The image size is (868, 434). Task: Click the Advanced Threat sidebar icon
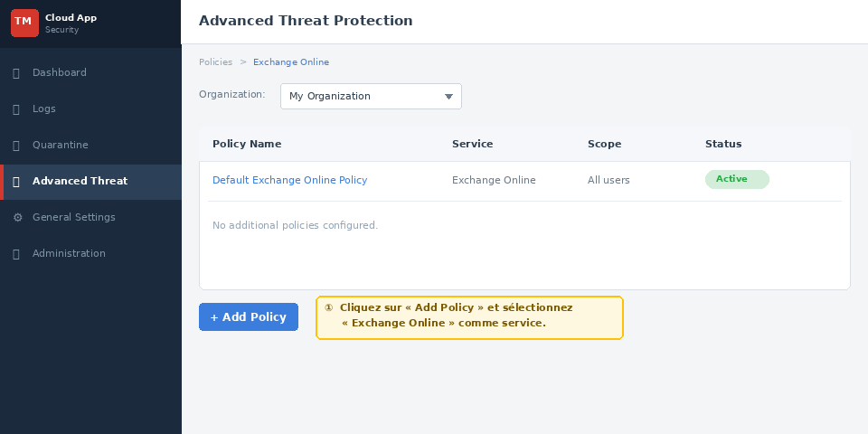pos(16,182)
